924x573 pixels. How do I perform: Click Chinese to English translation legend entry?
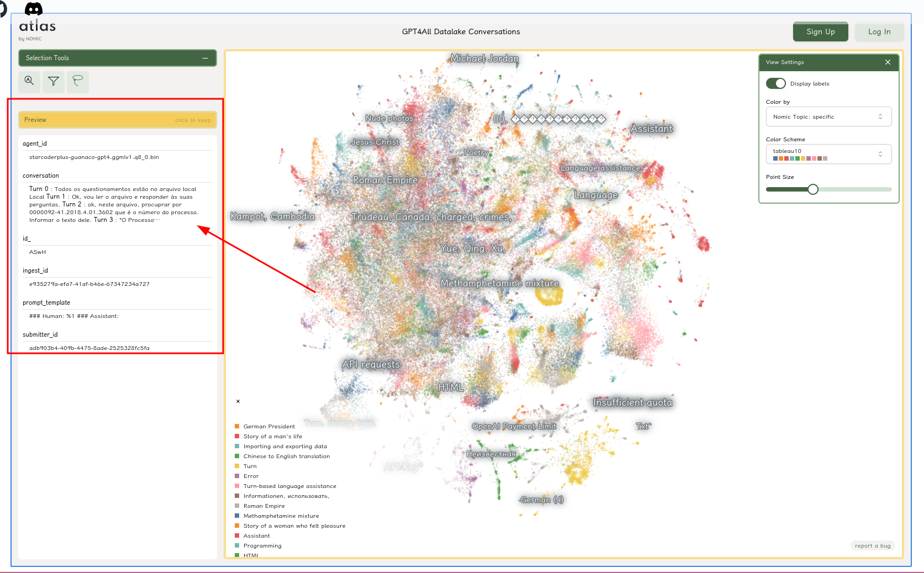[287, 456]
